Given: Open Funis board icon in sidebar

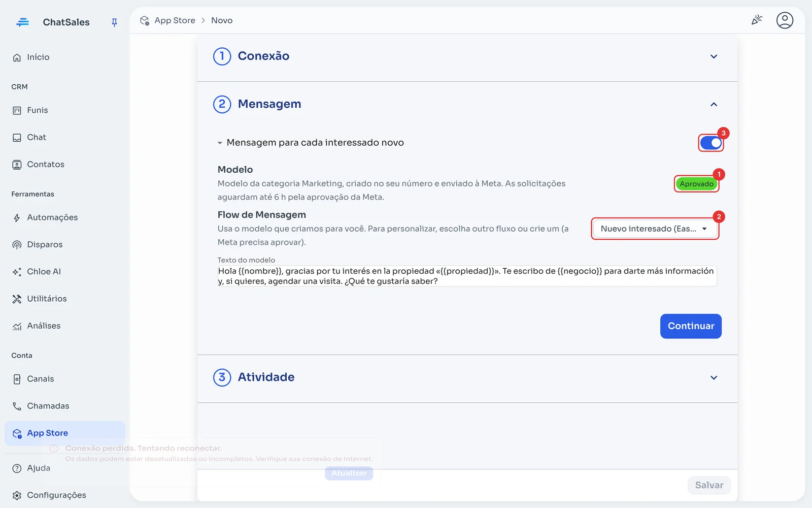Looking at the screenshot, I should (x=17, y=110).
